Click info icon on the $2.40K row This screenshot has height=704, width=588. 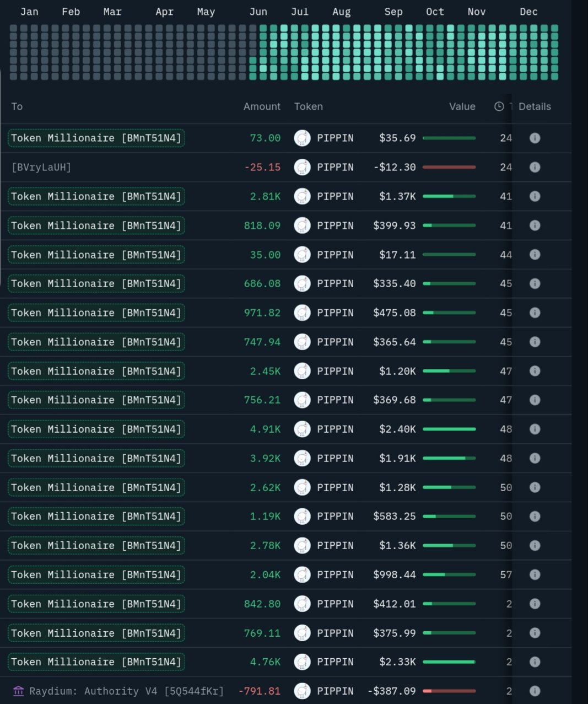pos(535,429)
